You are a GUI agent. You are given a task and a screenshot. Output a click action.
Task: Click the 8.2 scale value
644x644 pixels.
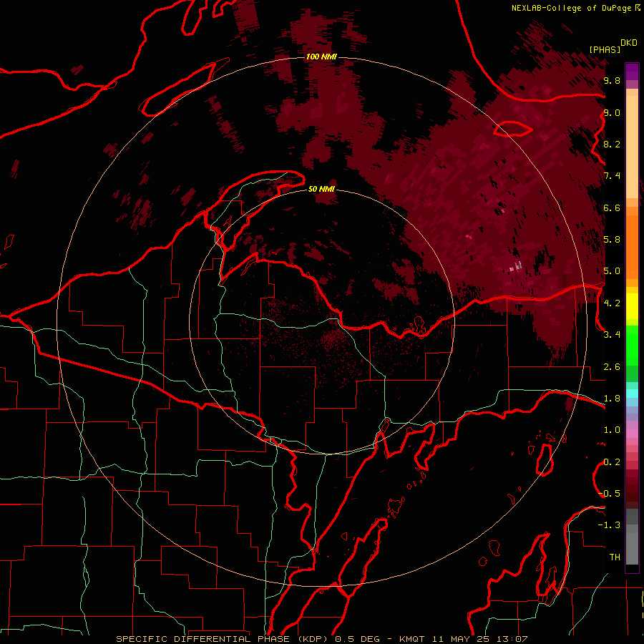612,144
